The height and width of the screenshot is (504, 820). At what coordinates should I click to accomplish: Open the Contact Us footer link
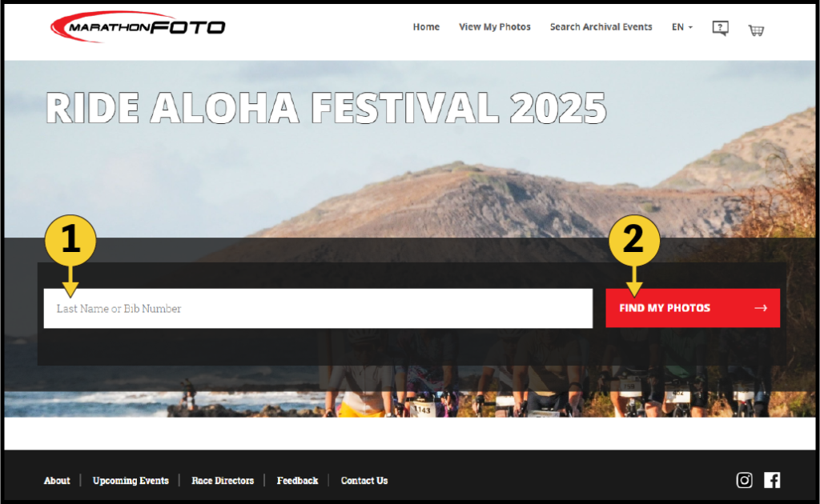364,481
